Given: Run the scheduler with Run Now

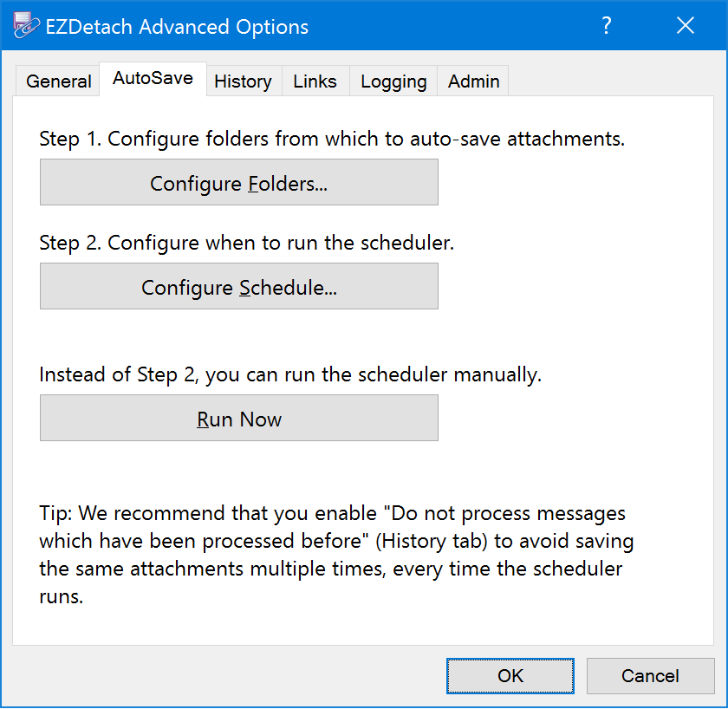Looking at the screenshot, I should point(239,419).
